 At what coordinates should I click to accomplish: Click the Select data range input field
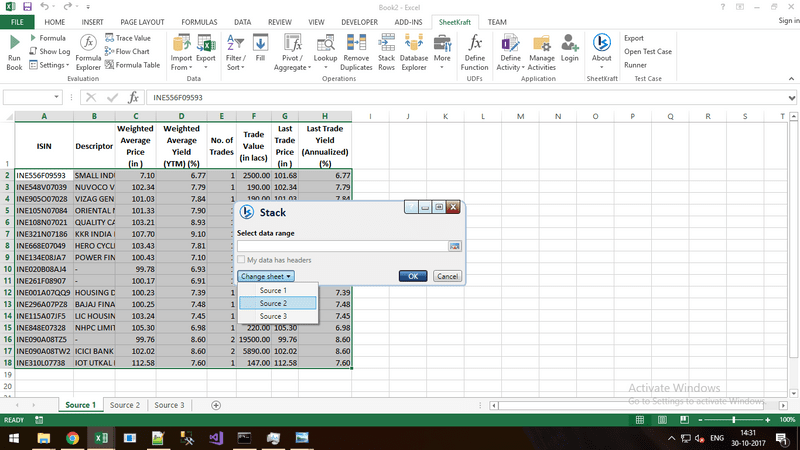click(342, 246)
